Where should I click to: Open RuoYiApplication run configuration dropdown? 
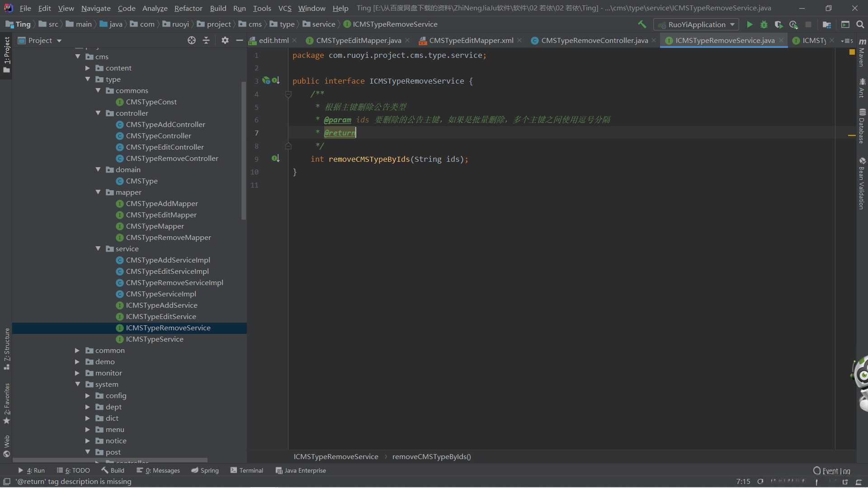click(696, 24)
